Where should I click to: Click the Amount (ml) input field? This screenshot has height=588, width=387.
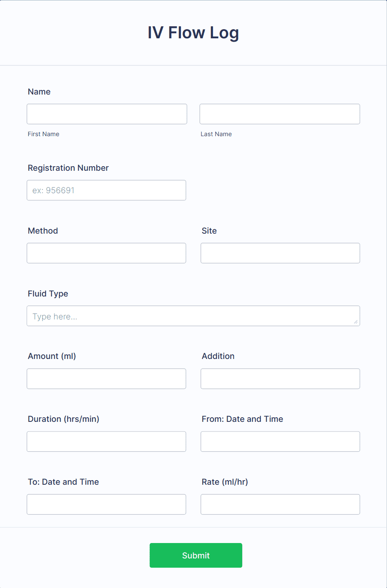click(106, 379)
